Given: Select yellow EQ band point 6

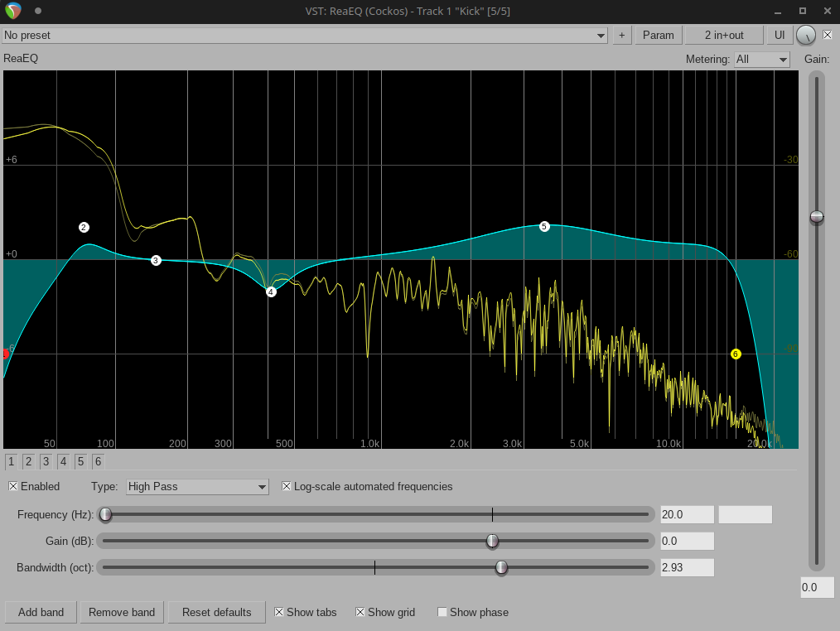Looking at the screenshot, I should [736, 354].
